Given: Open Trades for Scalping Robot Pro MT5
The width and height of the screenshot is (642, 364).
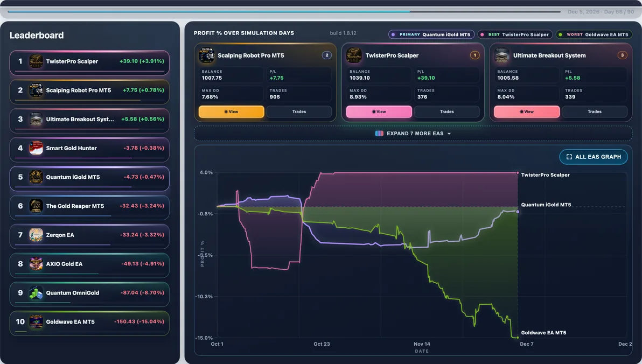Looking at the screenshot, I should [299, 112].
